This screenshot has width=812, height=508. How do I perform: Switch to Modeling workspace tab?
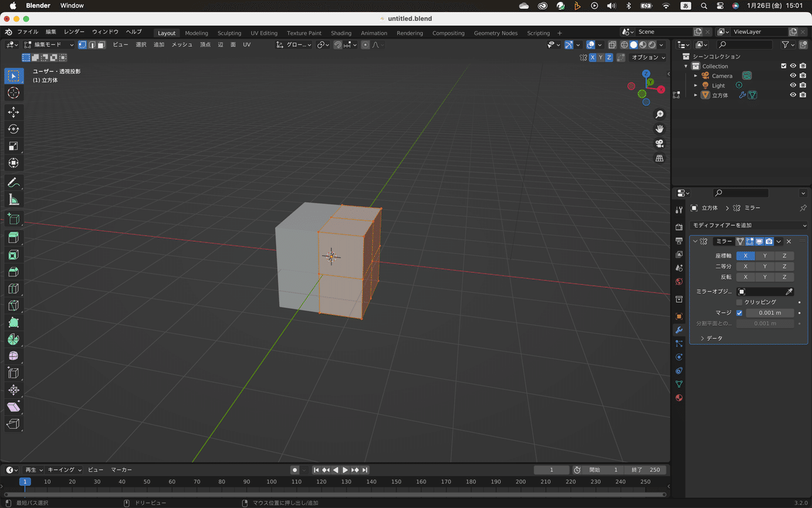click(196, 33)
